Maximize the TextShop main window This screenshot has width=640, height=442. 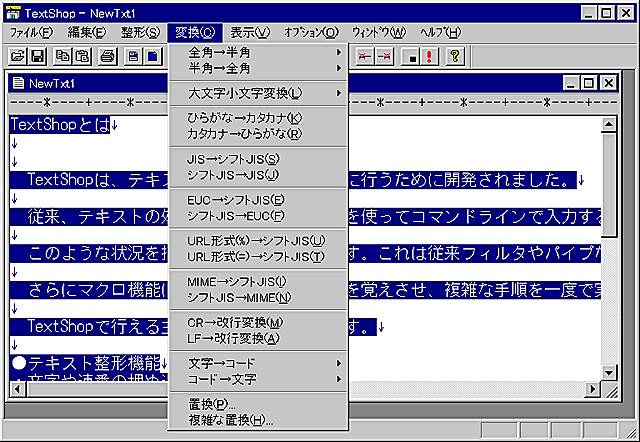click(x=606, y=13)
